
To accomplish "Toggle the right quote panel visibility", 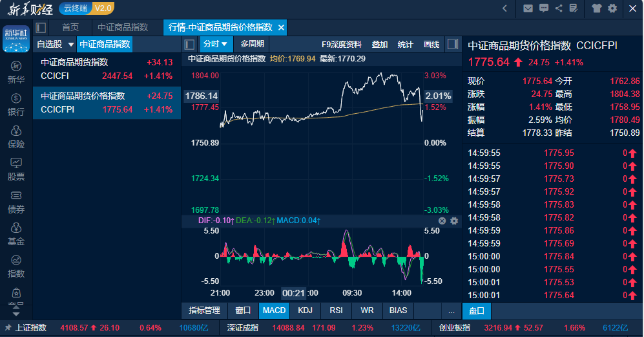I will [453, 44].
